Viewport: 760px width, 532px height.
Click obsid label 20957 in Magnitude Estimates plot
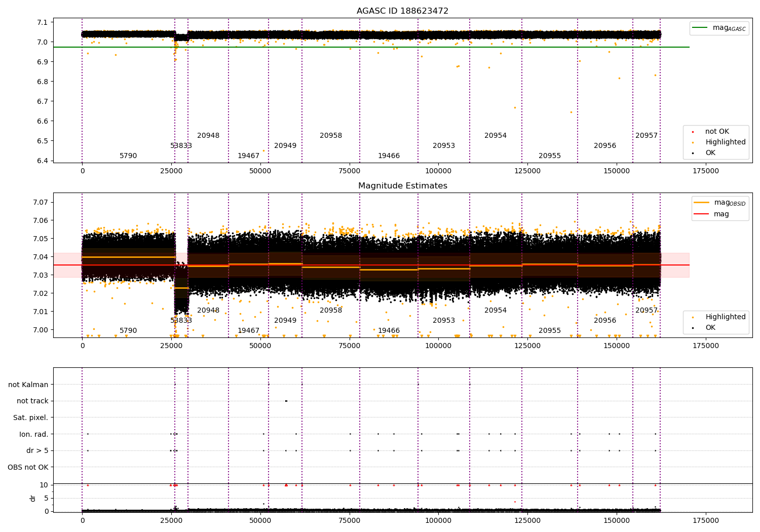click(647, 311)
